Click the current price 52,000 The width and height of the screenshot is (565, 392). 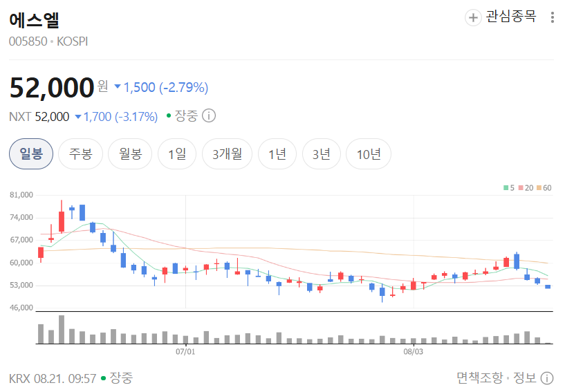point(52,88)
